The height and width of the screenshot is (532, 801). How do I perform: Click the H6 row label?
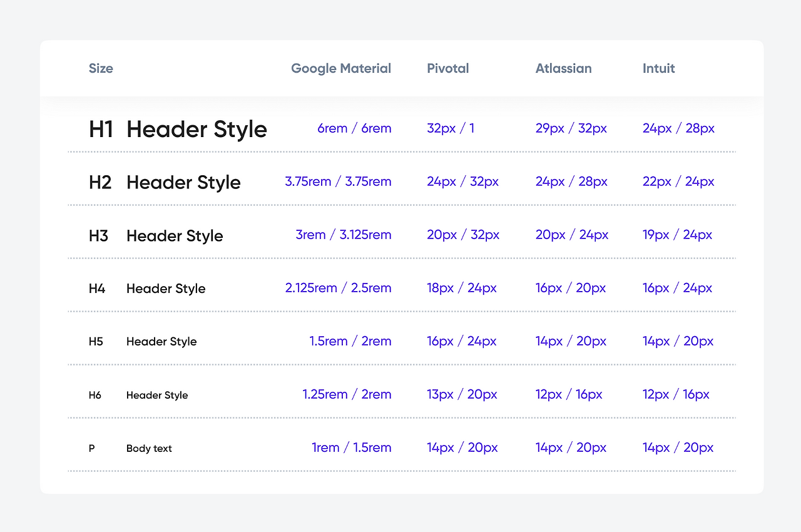(95, 395)
